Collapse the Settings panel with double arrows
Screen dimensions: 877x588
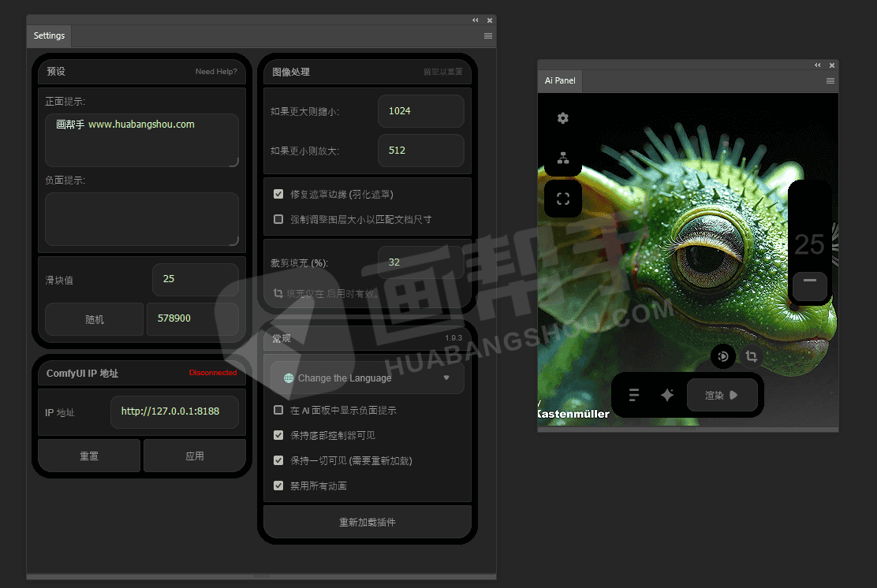(476, 20)
